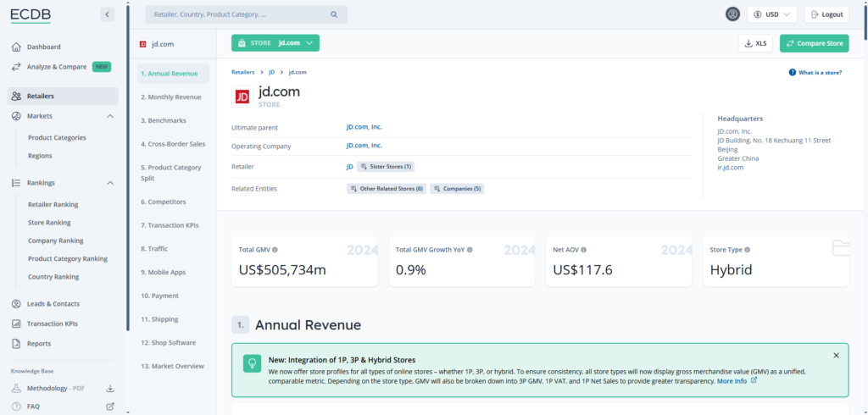This screenshot has width=868, height=415.
Task: Open the STORE jd.com selector dropdown
Action: coord(275,43)
